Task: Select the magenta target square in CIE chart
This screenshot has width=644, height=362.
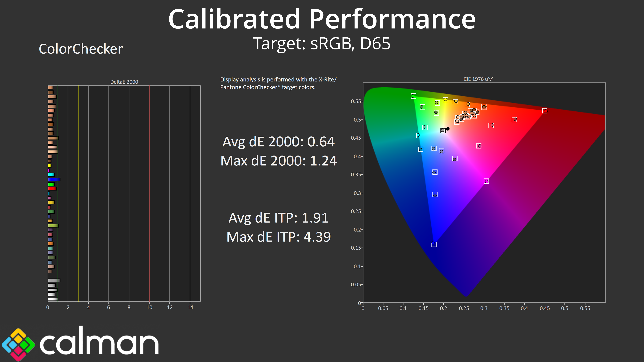Action: (x=486, y=181)
